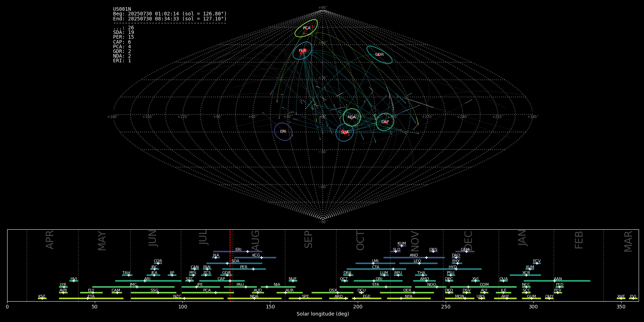Click the QUA shower bar in timeline
This screenshot has height=322, width=644.
(x=503, y=281)
